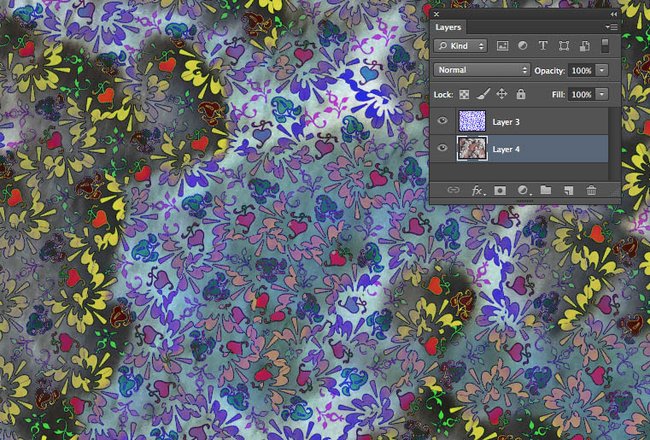Open the layer style fx menu
This screenshot has width=650, height=440.
pyautogui.click(x=478, y=189)
